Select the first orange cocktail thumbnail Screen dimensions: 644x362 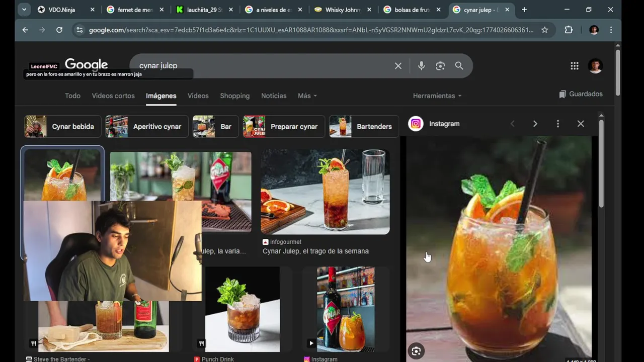tap(62, 175)
